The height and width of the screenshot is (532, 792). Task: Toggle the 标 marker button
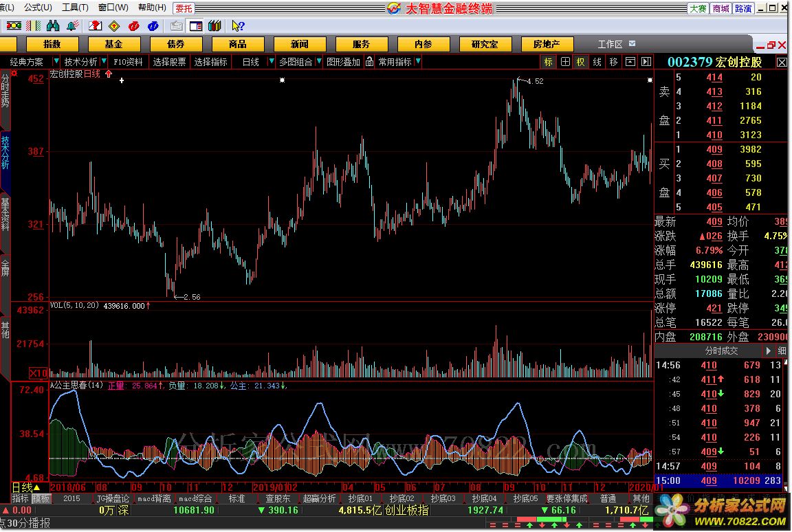pos(549,62)
